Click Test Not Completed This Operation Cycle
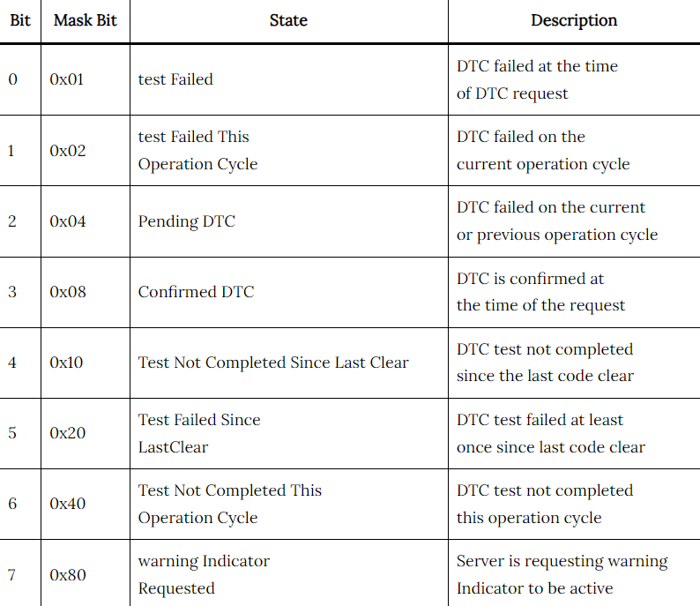 [230, 504]
